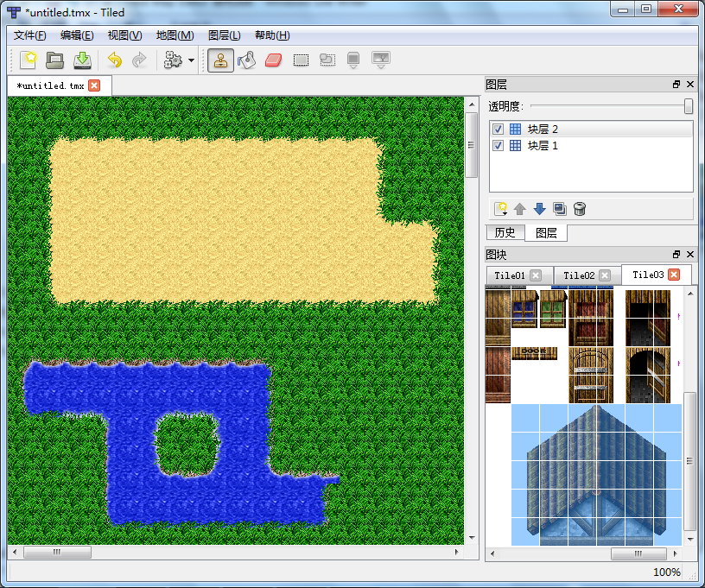Move selected layer up
Image resolution: width=705 pixels, height=588 pixels.
520,209
